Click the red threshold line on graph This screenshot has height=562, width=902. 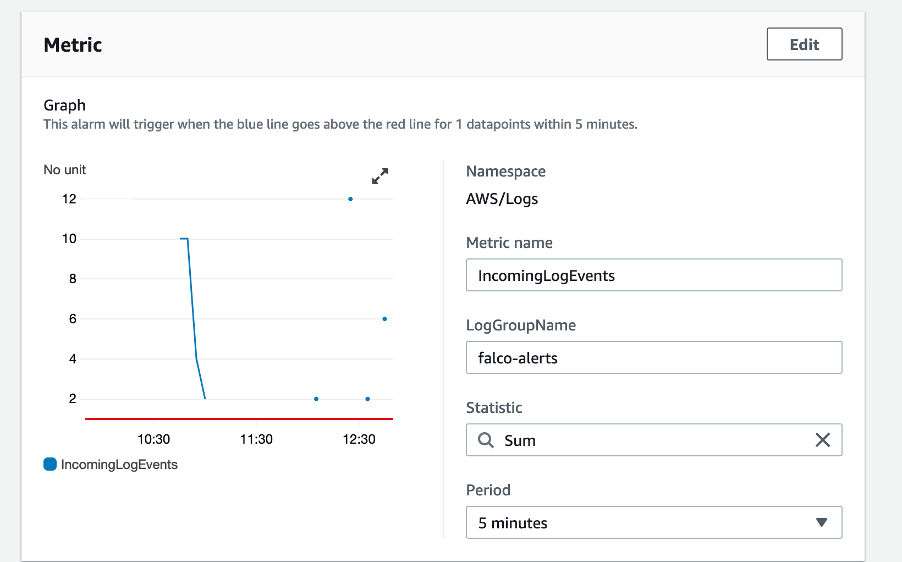click(x=239, y=419)
